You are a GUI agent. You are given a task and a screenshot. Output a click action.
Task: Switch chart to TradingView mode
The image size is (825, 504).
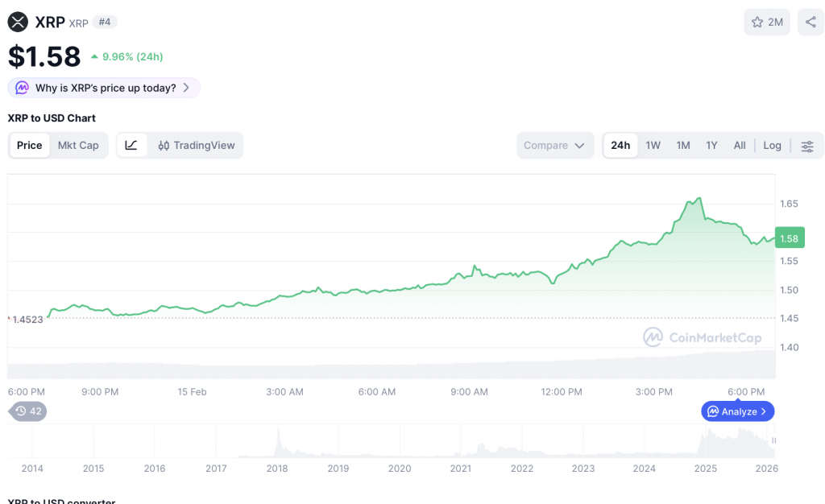(x=197, y=146)
